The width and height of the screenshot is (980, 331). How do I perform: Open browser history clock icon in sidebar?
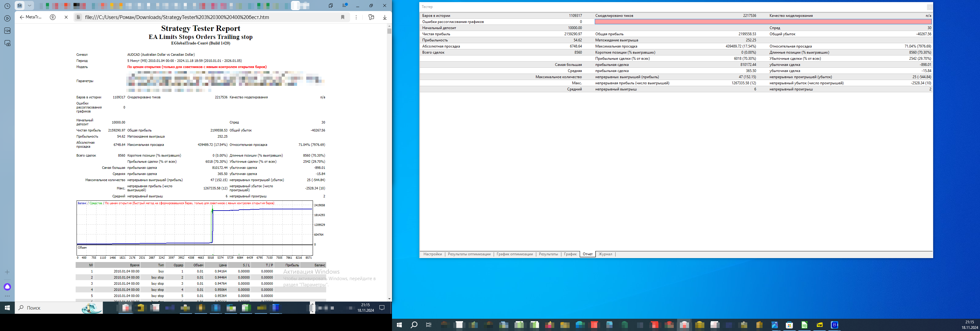click(7, 6)
